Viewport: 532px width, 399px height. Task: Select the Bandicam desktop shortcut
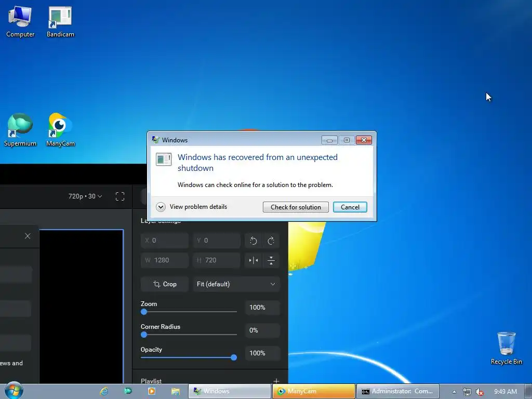60,22
